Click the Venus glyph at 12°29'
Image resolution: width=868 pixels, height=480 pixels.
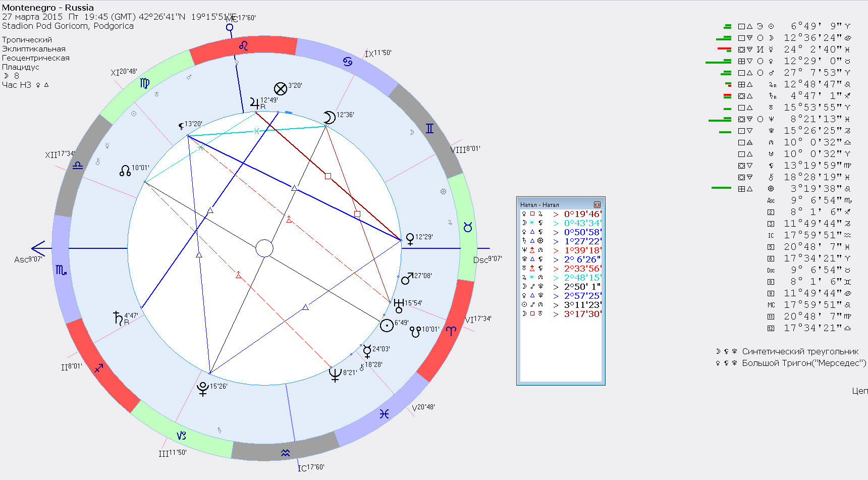pyautogui.click(x=410, y=238)
